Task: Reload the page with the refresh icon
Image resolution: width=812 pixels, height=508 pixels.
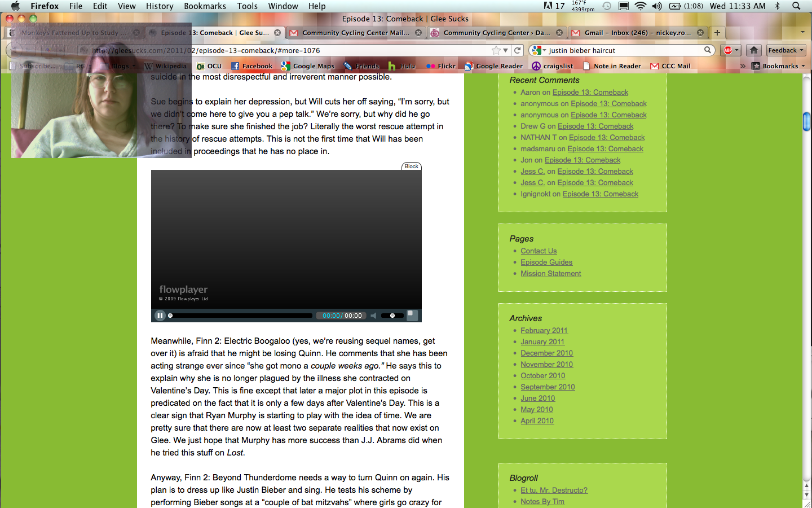Action: pyautogui.click(x=517, y=50)
